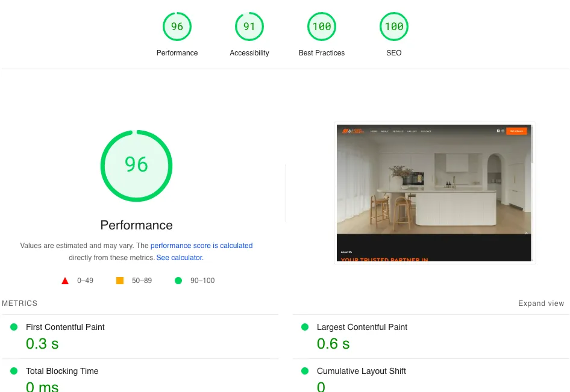Expand the metrics view
Image resolution: width=570 pixels, height=392 pixels.
tap(540, 303)
